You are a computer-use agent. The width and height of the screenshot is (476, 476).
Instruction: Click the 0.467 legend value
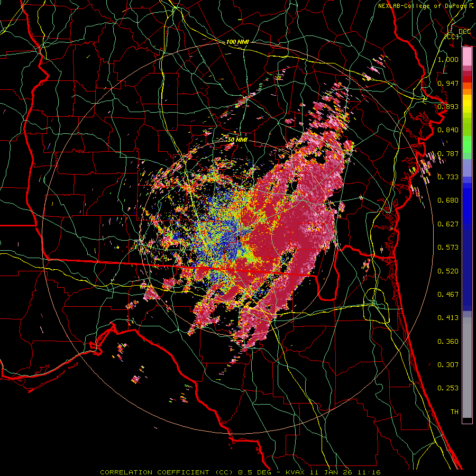click(448, 295)
